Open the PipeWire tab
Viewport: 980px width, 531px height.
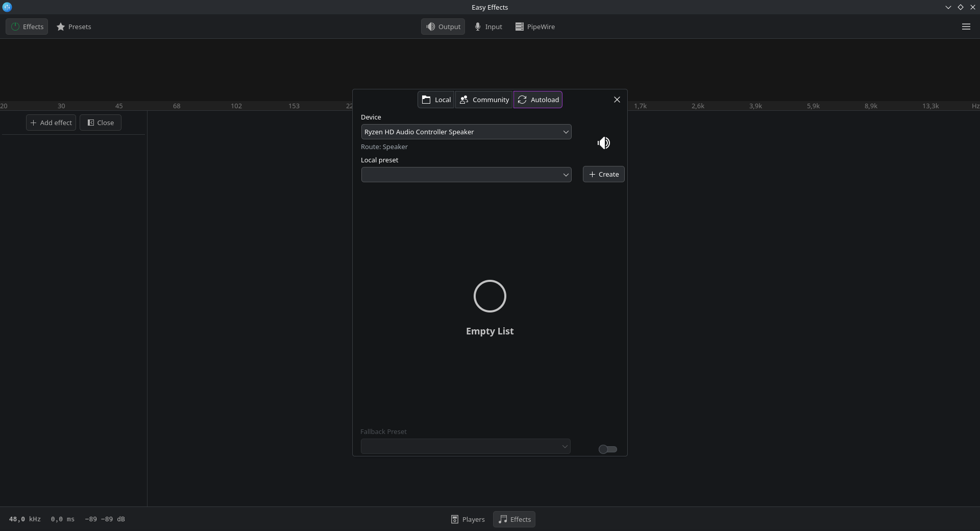535,27
